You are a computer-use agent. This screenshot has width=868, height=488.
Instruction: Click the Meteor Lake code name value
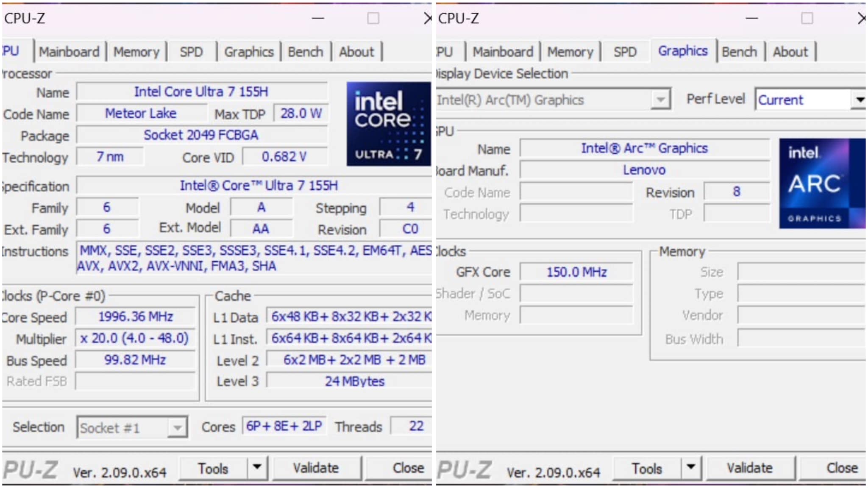141,114
